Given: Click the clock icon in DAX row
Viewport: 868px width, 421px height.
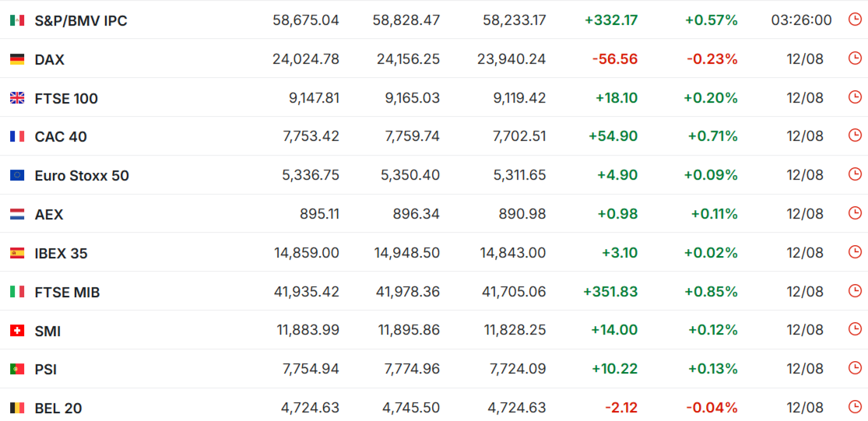Looking at the screenshot, I should pos(855,58).
